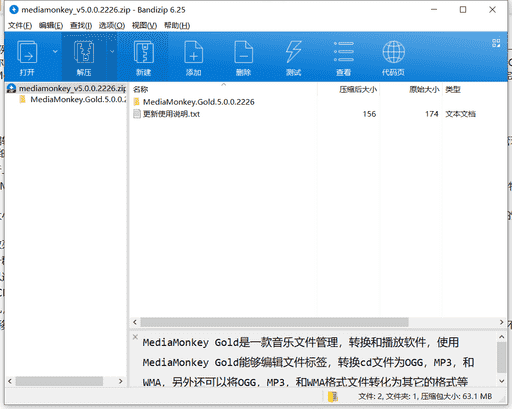Sort by 原始大小 column header
512x409 pixels.
click(x=411, y=89)
